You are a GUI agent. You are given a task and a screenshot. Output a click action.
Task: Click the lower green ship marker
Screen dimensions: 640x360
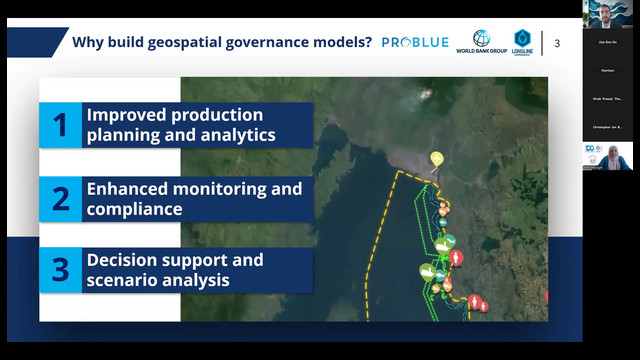(427, 272)
